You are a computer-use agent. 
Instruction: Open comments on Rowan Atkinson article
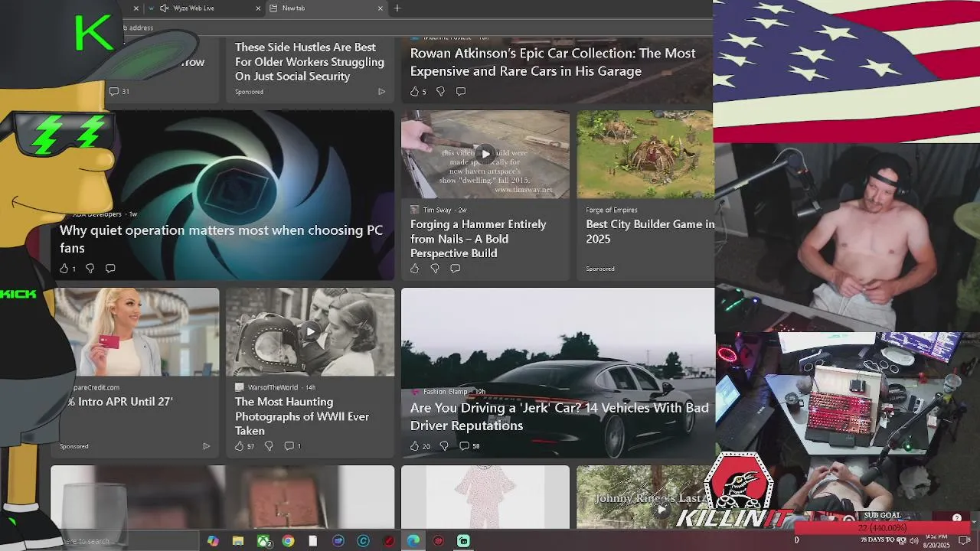[461, 91]
